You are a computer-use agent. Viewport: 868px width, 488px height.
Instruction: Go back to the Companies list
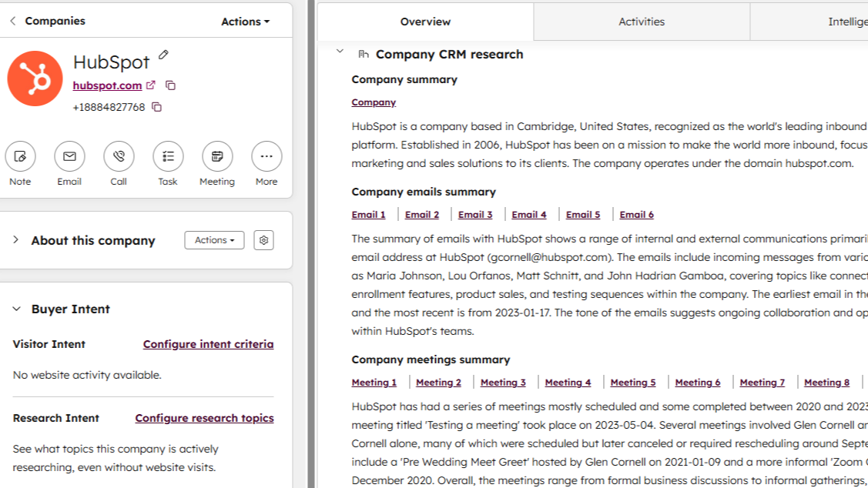[13, 21]
